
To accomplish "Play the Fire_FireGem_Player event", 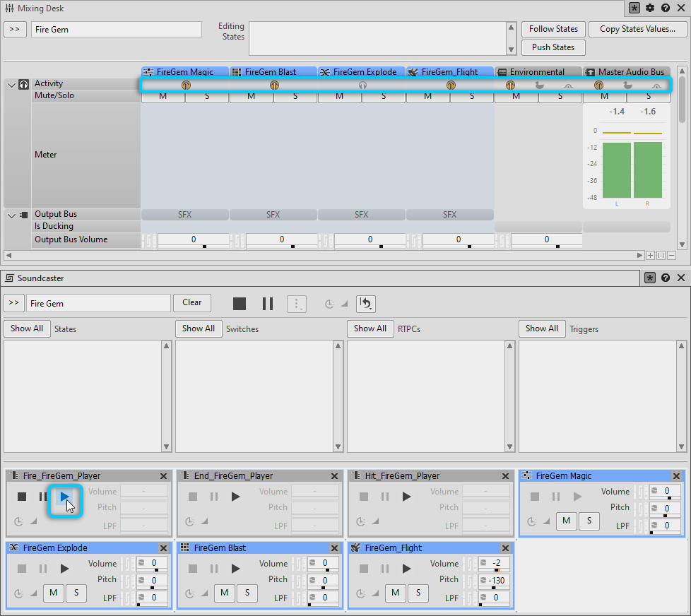I will pos(65,497).
